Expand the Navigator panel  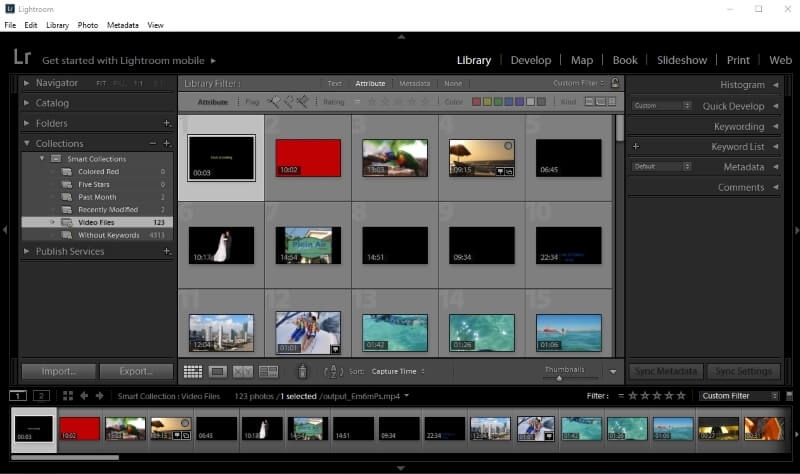(x=27, y=83)
